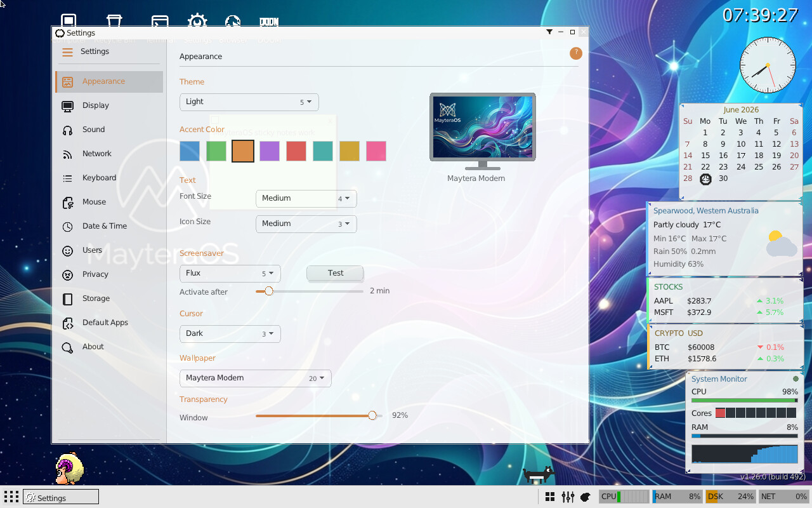Open the mixer sliders icon in the taskbar
Screen dimensions: 812x508
[x=568, y=497]
